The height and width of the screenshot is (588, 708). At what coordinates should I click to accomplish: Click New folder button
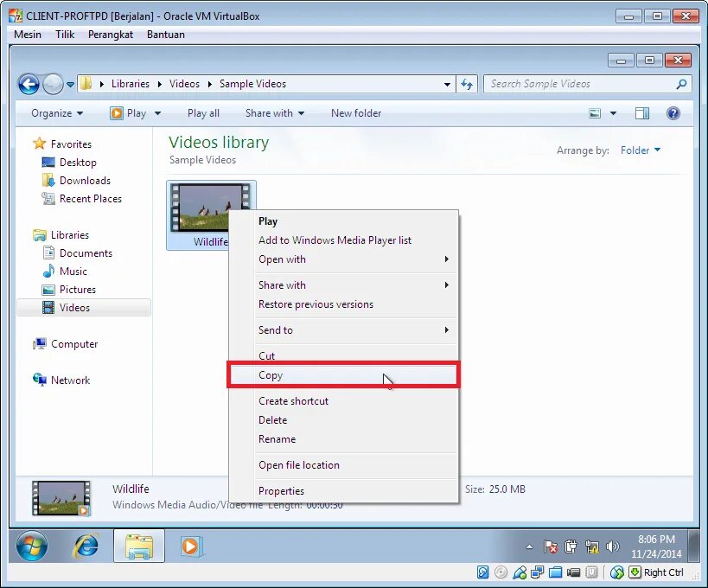[356, 113]
